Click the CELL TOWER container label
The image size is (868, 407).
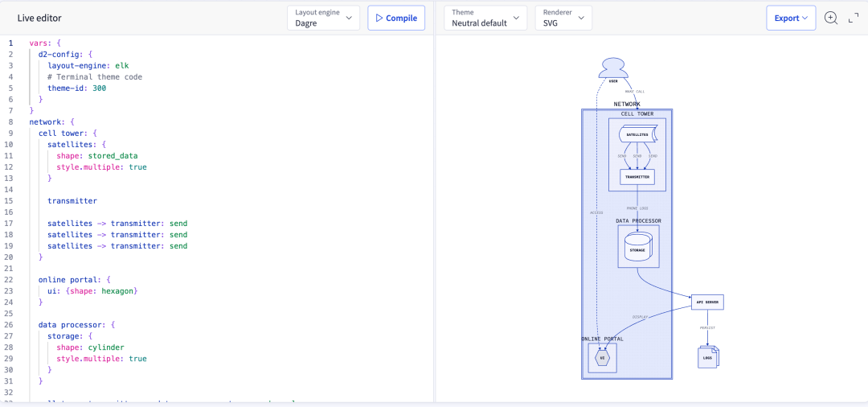637,114
